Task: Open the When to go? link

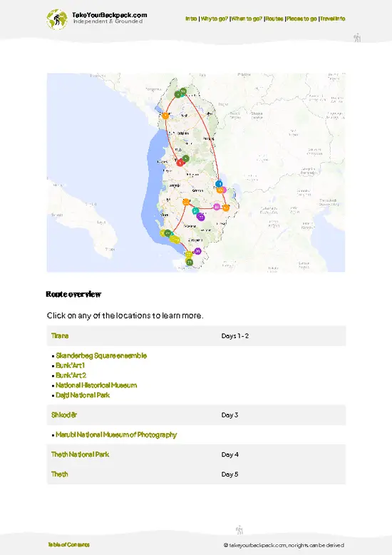Action: (x=247, y=19)
